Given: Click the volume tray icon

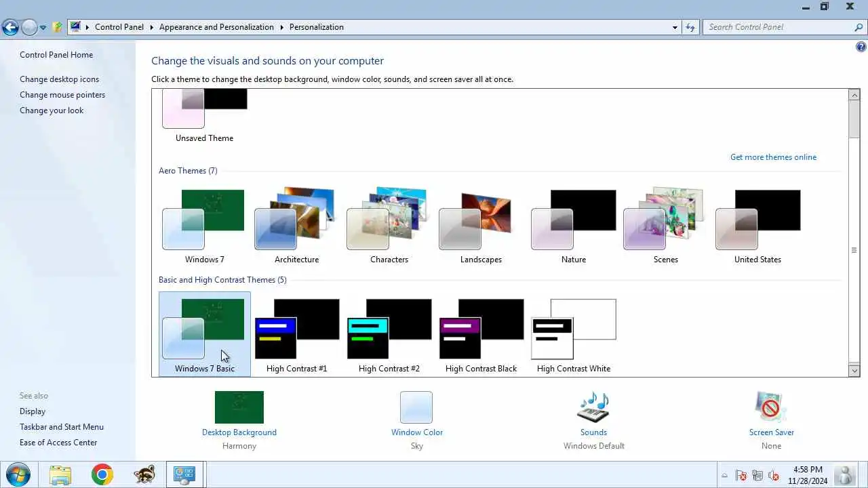Looking at the screenshot, I should click(773, 475).
